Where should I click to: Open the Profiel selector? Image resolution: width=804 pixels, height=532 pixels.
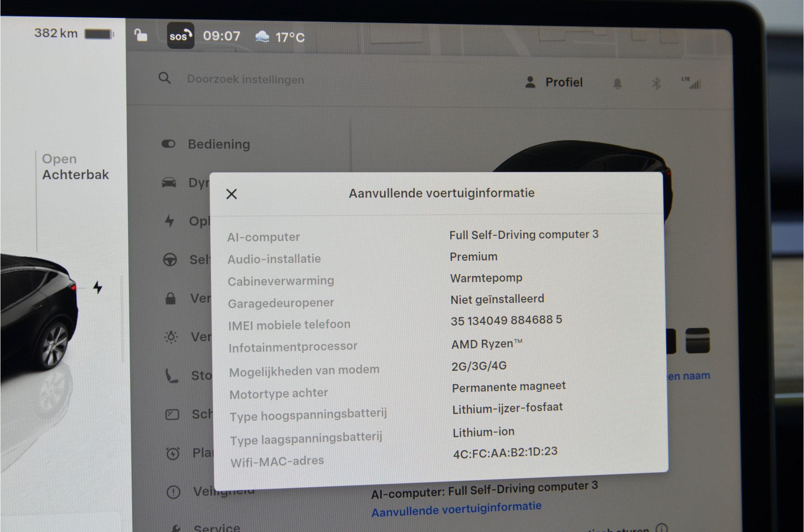(x=554, y=82)
